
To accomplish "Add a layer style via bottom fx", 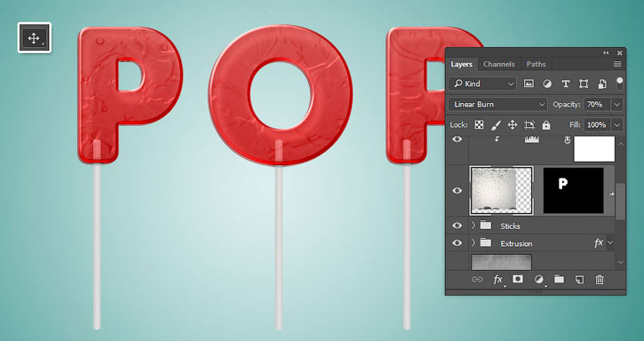I will point(498,280).
